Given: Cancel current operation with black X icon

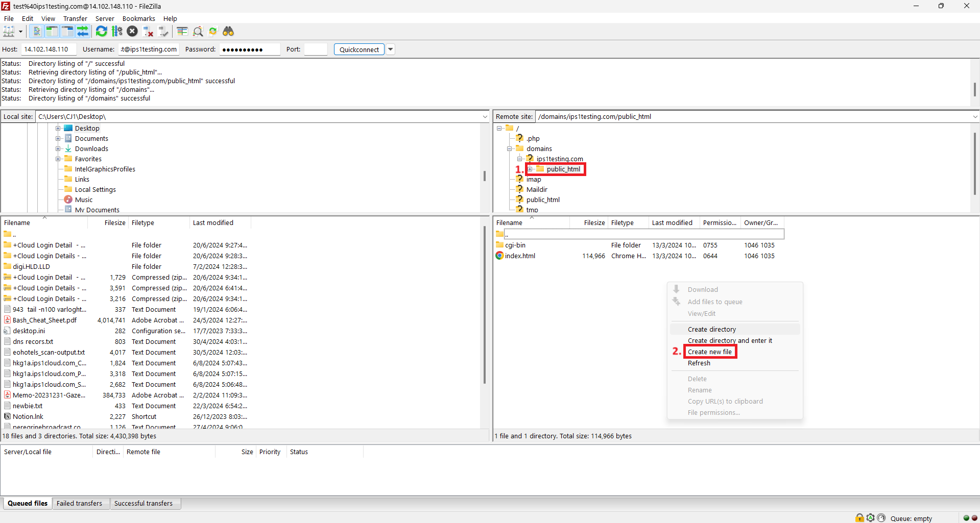Looking at the screenshot, I should click(x=132, y=32).
